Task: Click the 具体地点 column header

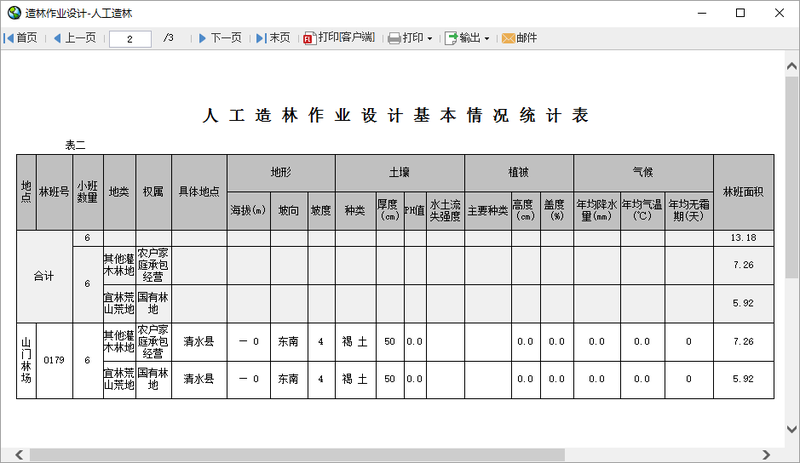Action: 199,192
